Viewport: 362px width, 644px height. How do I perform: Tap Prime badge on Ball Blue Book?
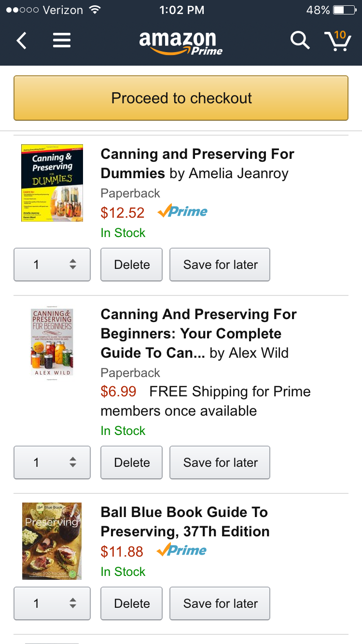pyautogui.click(x=182, y=550)
